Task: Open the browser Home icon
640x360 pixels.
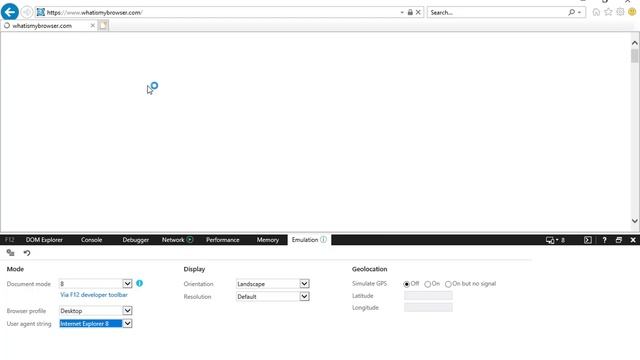Action: point(596,12)
